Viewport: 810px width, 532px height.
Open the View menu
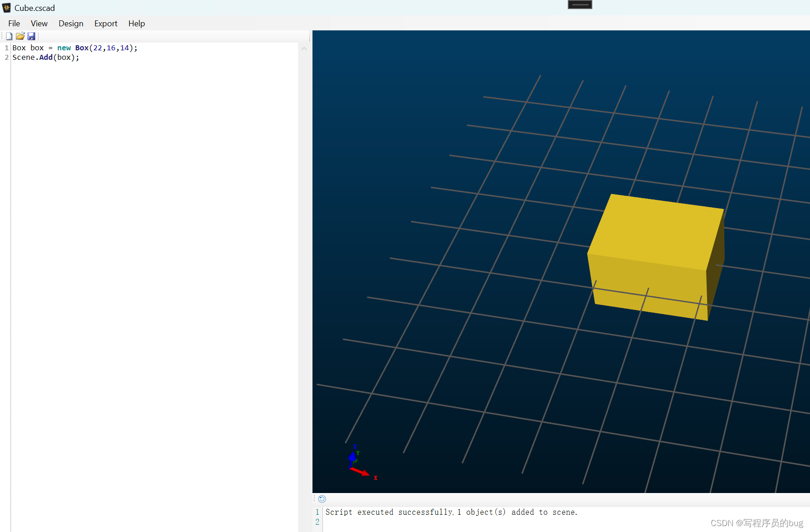tap(39, 23)
